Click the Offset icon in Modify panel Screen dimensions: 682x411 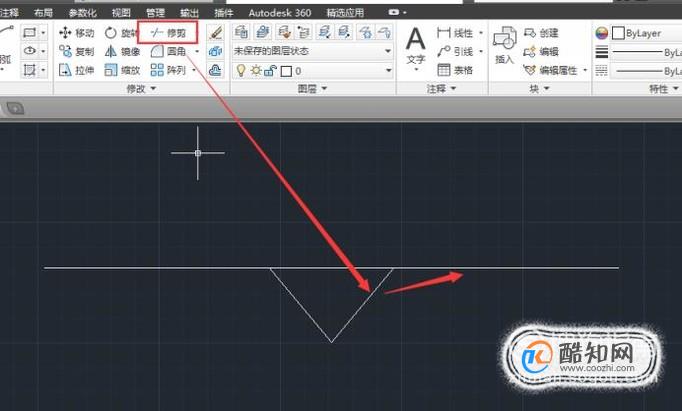215,70
